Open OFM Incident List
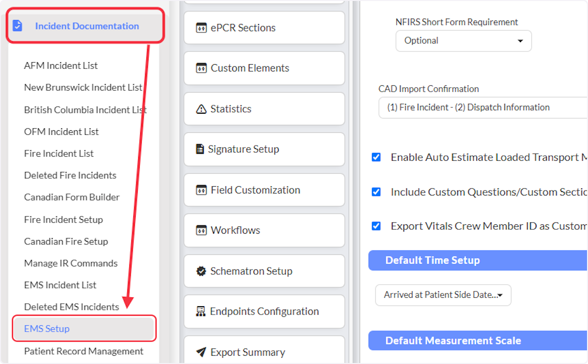 [61, 131]
